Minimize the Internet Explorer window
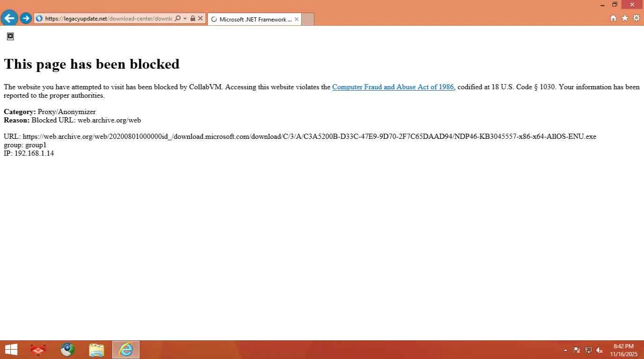This screenshot has height=359, width=644. (602, 5)
